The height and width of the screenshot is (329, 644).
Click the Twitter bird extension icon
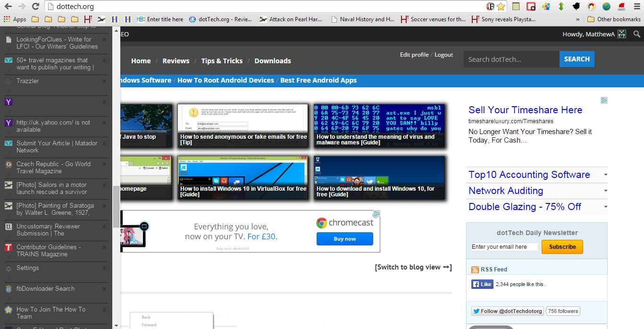tap(576, 5)
